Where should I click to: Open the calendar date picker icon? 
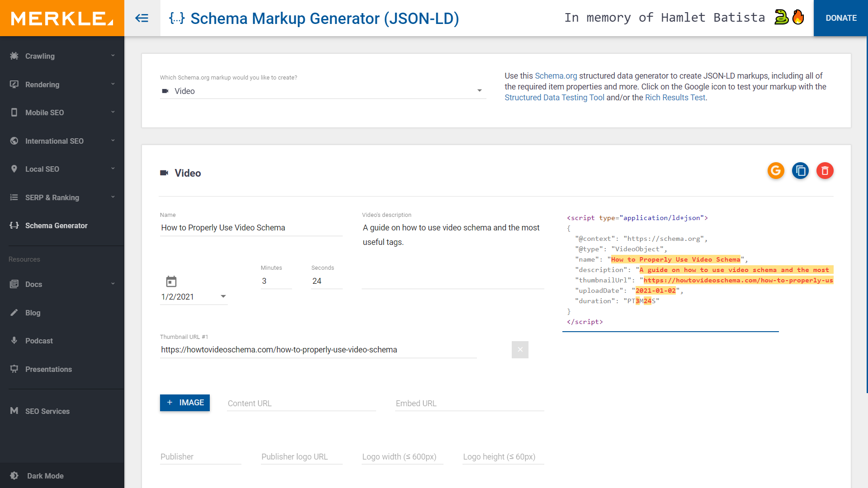click(171, 282)
